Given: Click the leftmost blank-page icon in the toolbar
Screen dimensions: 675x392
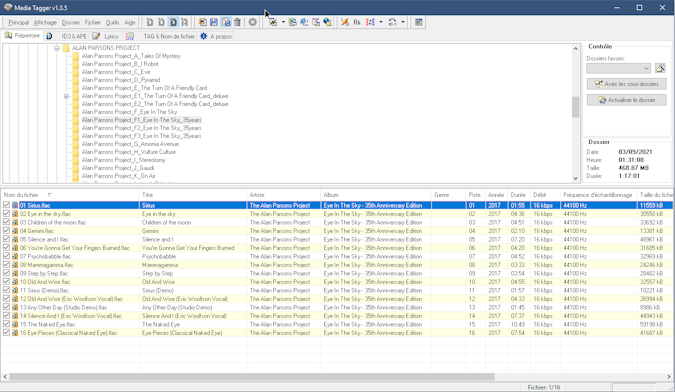Looking at the screenshot, I should (x=149, y=22).
